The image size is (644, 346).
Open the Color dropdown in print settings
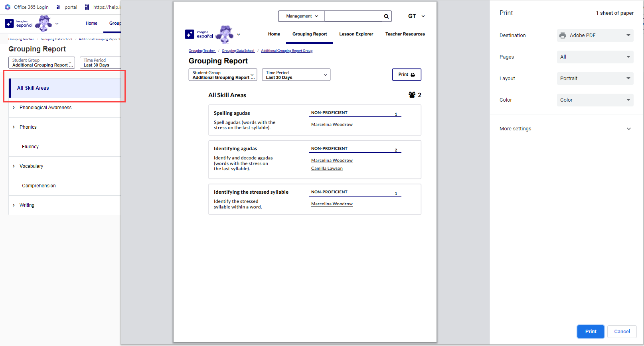[595, 100]
